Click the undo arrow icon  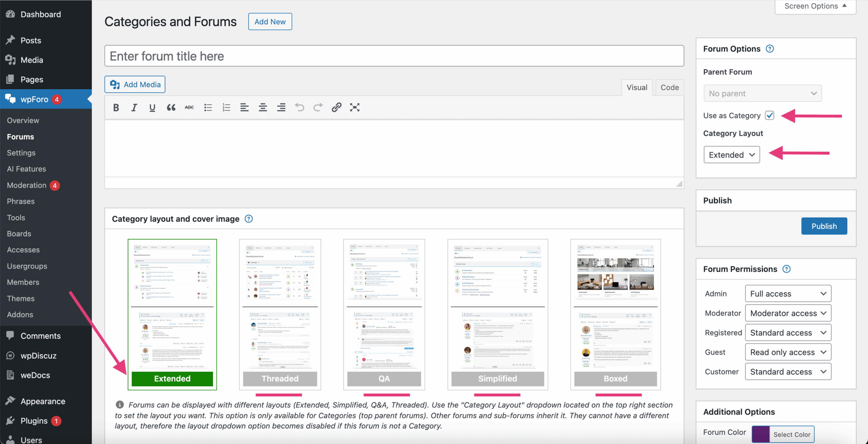[x=299, y=107]
